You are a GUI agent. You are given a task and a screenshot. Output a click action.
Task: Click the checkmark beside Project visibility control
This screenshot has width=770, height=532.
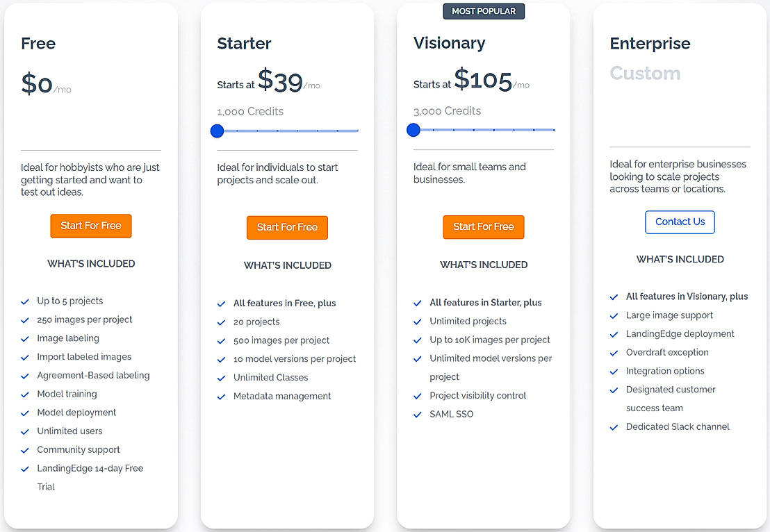click(418, 395)
